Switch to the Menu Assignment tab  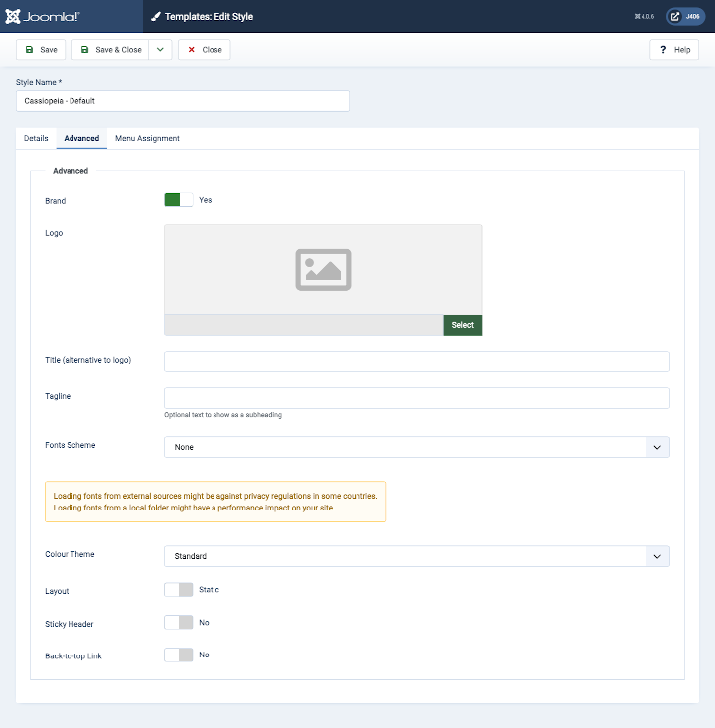147,139
